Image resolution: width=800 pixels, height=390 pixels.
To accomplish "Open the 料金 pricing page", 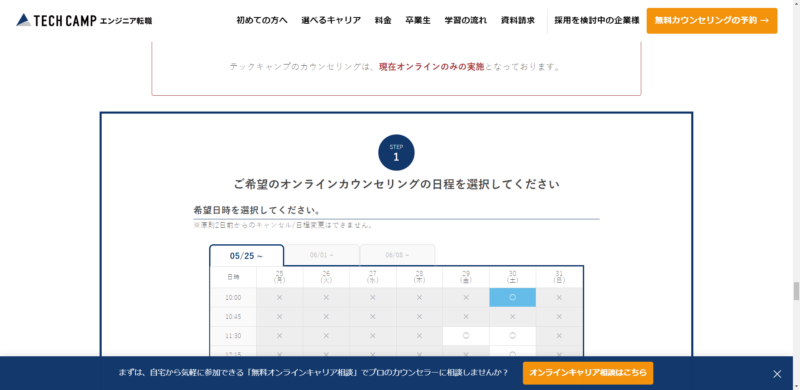I will click(383, 20).
